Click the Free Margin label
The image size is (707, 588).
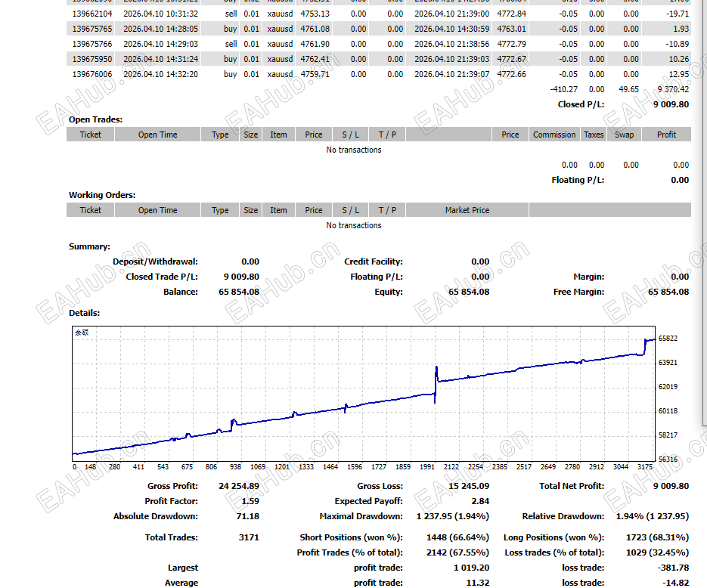(578, 292)
